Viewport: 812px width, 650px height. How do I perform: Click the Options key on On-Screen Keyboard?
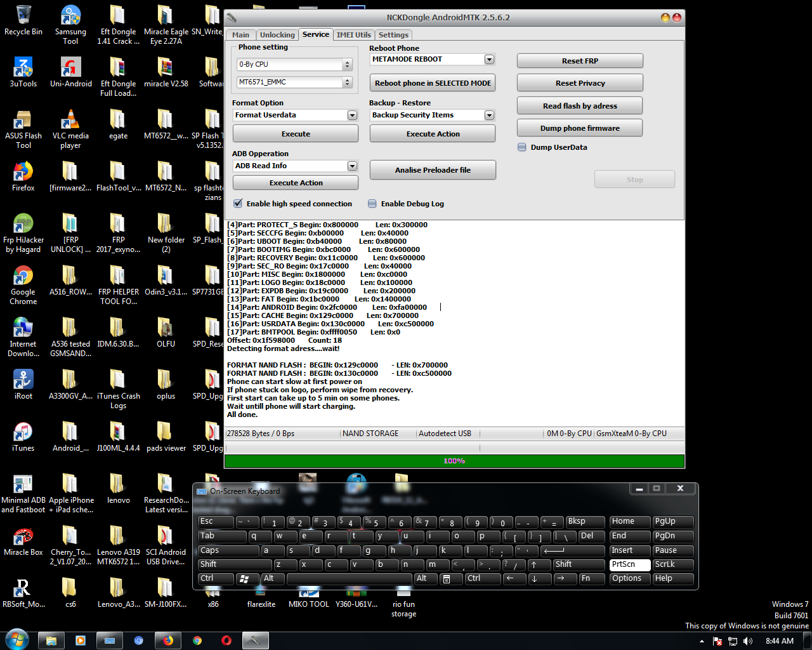(630, 578)
